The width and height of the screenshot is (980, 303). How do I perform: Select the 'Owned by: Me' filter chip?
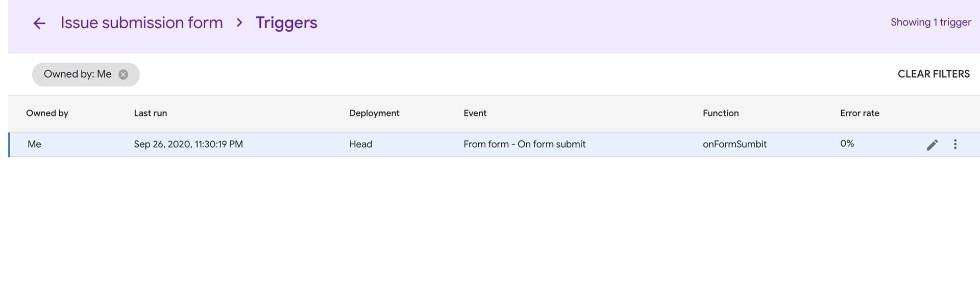(x=77, y=74)
